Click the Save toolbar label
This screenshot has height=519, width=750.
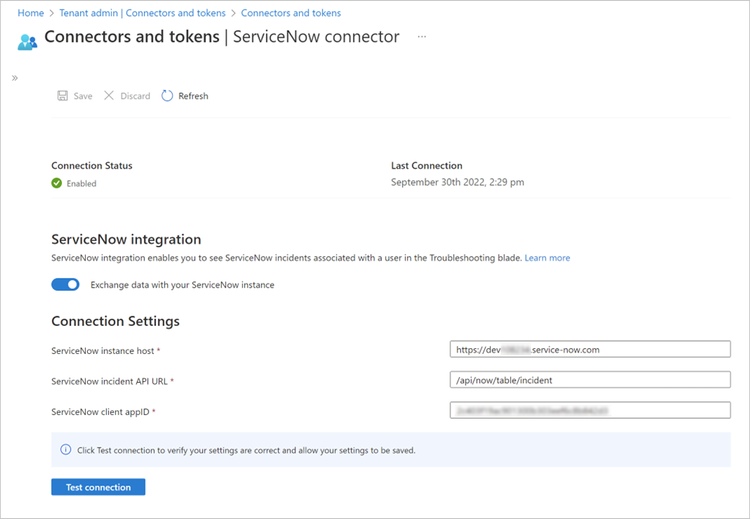point(83,96)
